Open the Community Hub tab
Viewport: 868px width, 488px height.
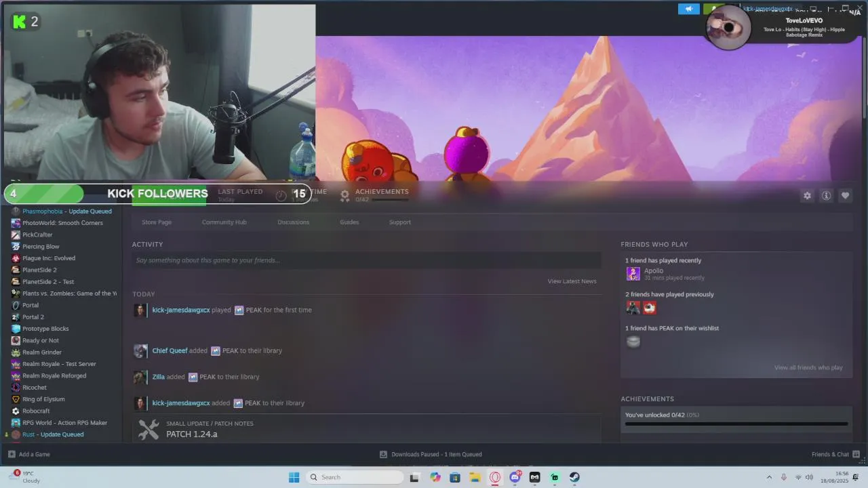tap(224, 222)
